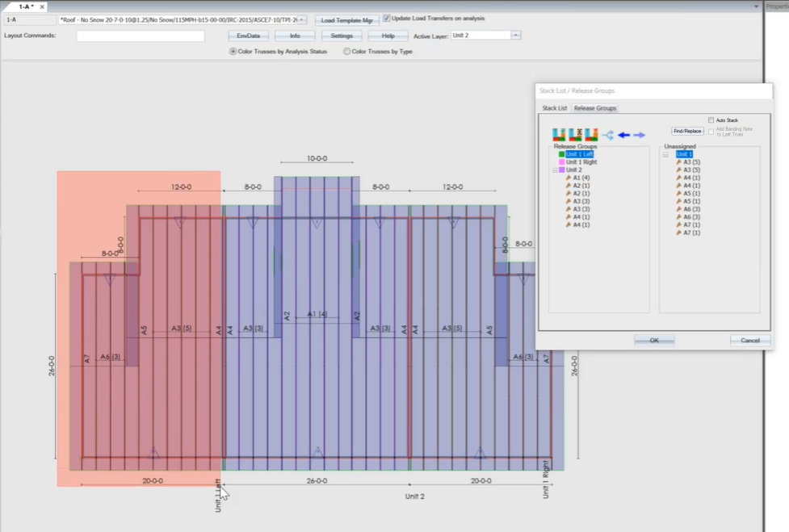Open the load template dropdown arrow
The image size is (789, 532).
pyautogui.click(x=302, y=19)
